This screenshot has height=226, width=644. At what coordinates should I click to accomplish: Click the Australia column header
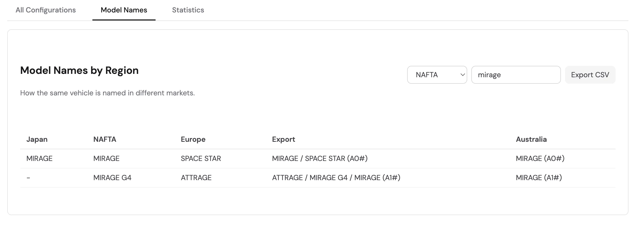(531, 139)
